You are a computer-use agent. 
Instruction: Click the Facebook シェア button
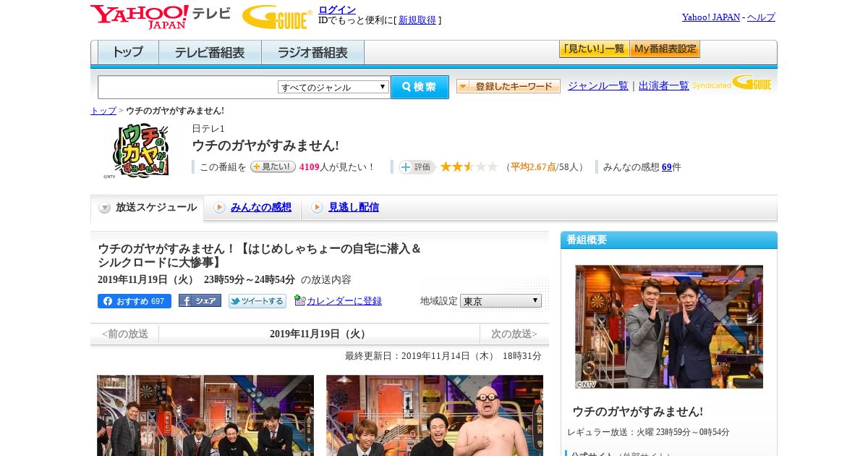200,301
